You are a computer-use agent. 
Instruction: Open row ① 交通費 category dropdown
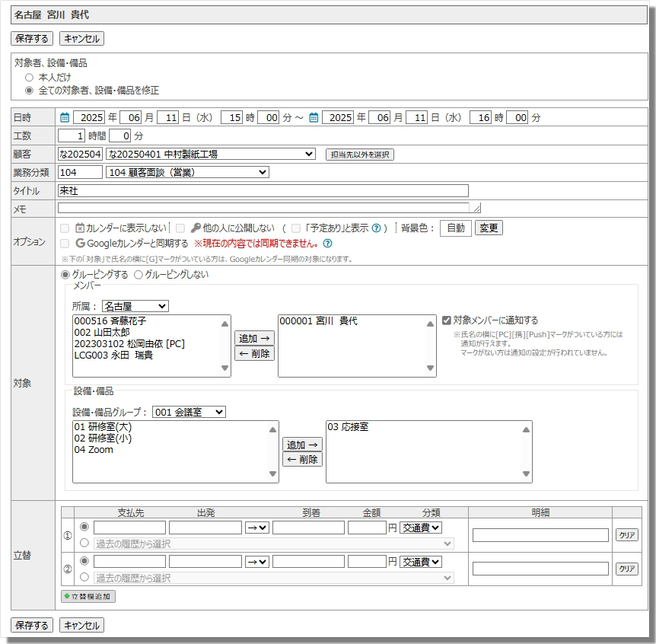[420, 528]
